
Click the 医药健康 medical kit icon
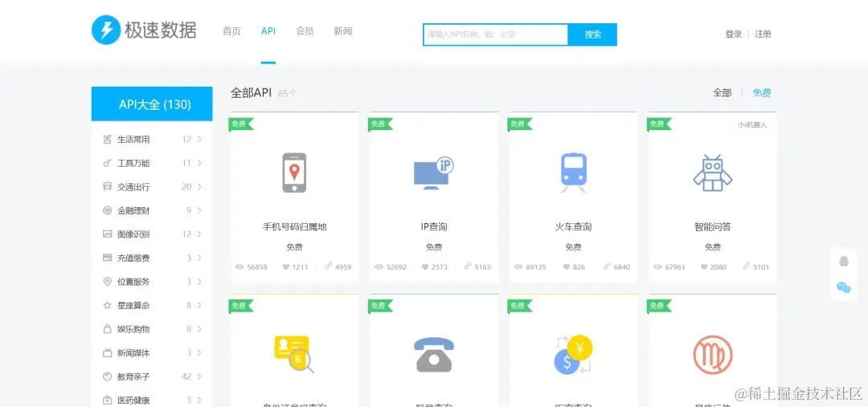click(108, 400)
